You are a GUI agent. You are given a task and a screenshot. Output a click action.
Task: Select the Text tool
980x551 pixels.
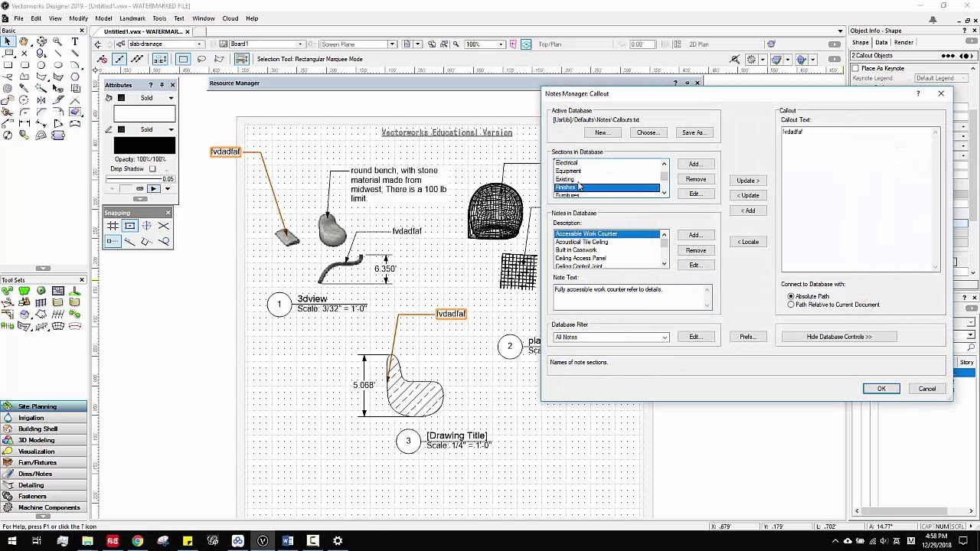tap(75, 41)
